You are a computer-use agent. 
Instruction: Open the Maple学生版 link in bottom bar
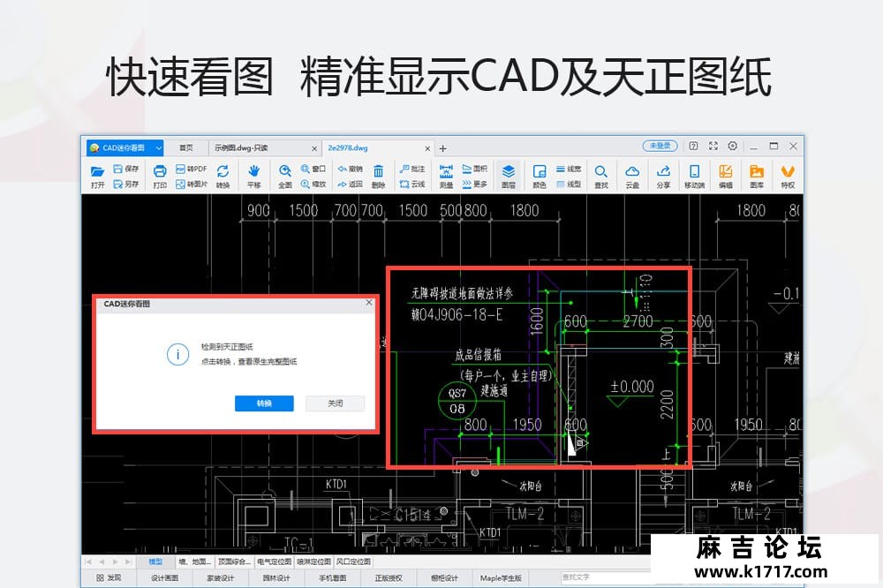pos(501,578)
